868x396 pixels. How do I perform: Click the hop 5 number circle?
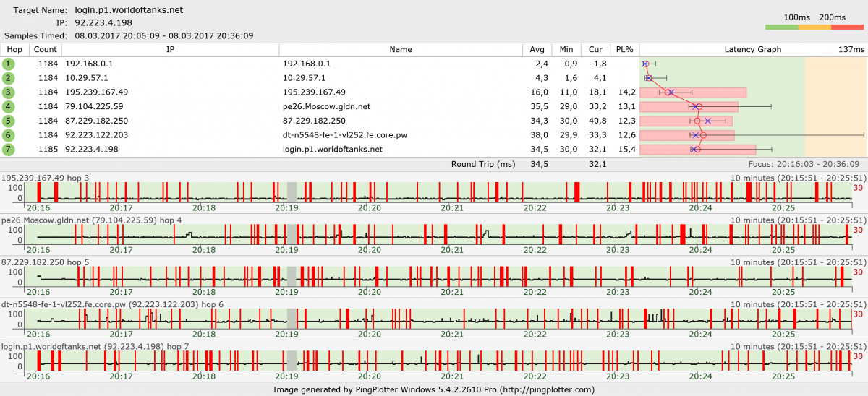tap(8, 121)
